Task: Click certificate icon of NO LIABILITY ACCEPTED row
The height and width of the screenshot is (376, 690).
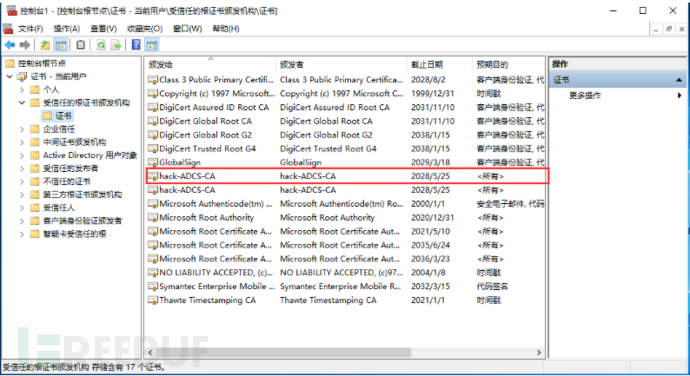Action: click(x=153, y=272)
